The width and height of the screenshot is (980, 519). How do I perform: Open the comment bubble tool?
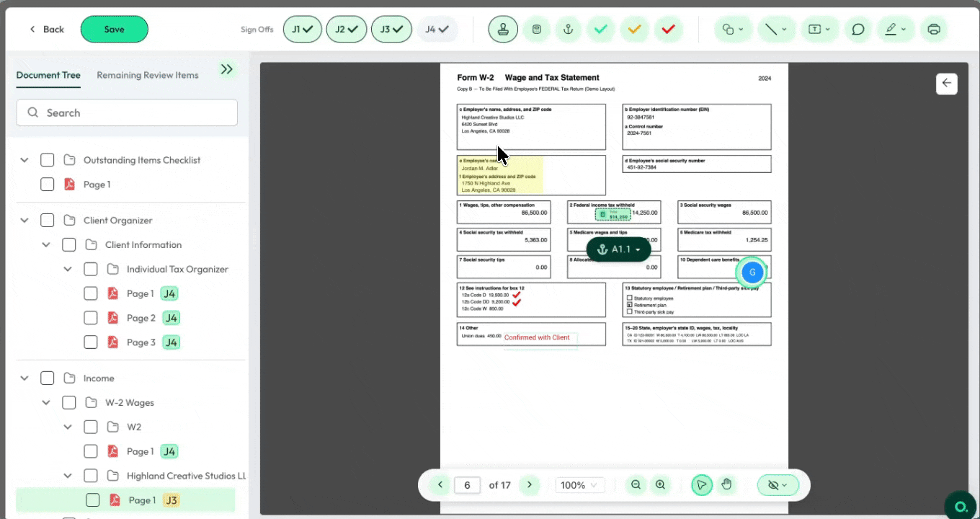857,30
